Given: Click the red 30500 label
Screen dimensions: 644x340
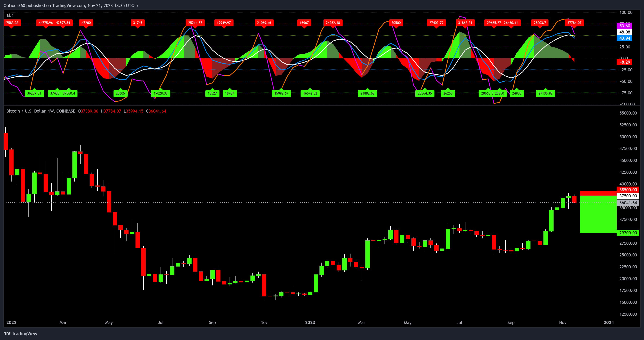Looking at the screenshot, I should pos(396,23).
